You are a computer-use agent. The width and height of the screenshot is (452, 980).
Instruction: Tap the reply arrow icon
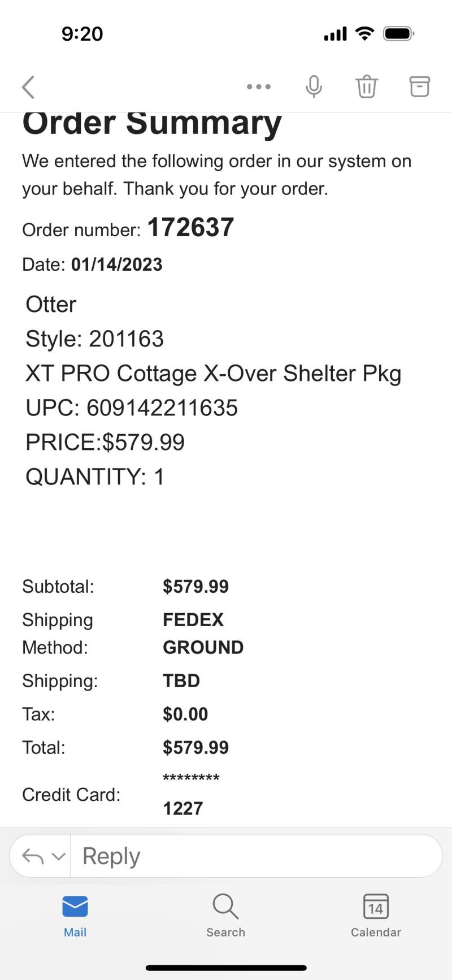pos(33,856)
